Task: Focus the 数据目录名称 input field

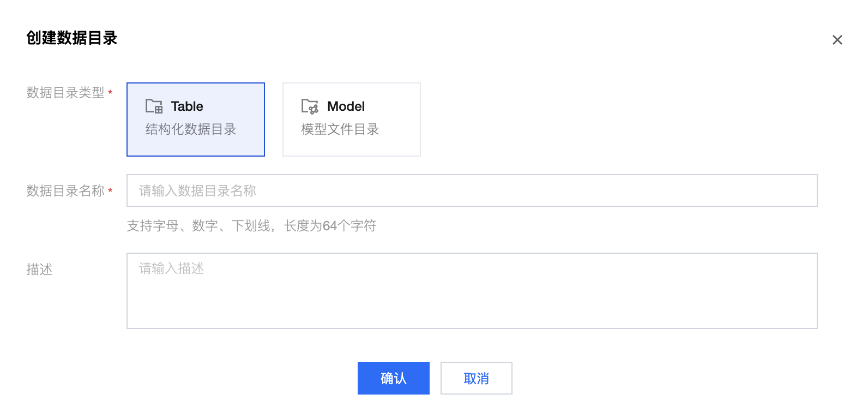Action: tap(472, 190)
